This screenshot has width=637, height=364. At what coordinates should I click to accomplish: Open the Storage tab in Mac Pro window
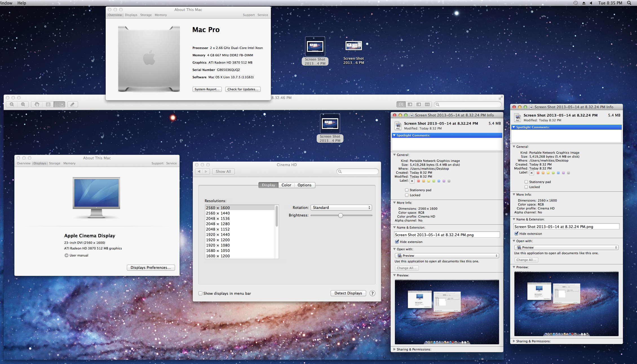tap(146, 15)
